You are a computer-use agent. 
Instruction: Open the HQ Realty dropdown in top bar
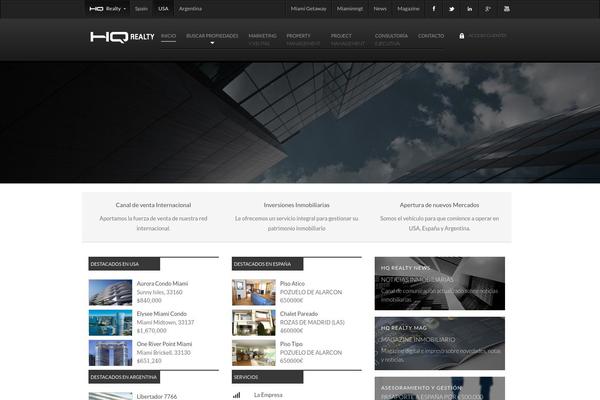coord(108,8)
